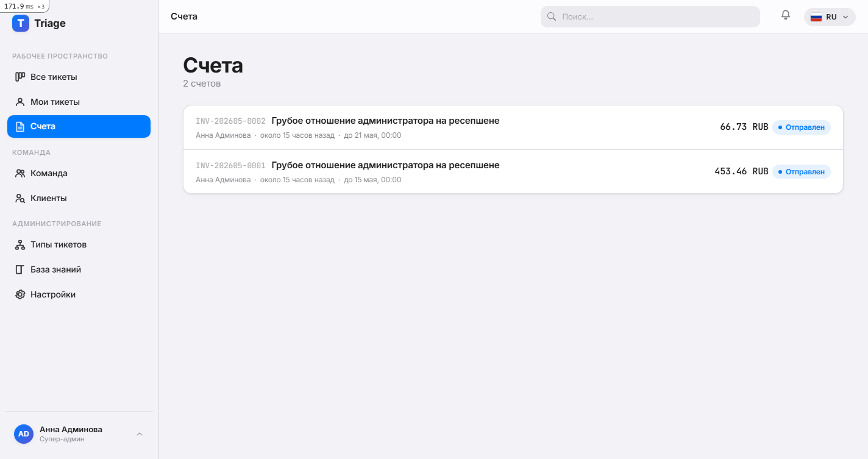Click the Russian flag icon
This screenshot has width=868, height=459.
(816, 17)
